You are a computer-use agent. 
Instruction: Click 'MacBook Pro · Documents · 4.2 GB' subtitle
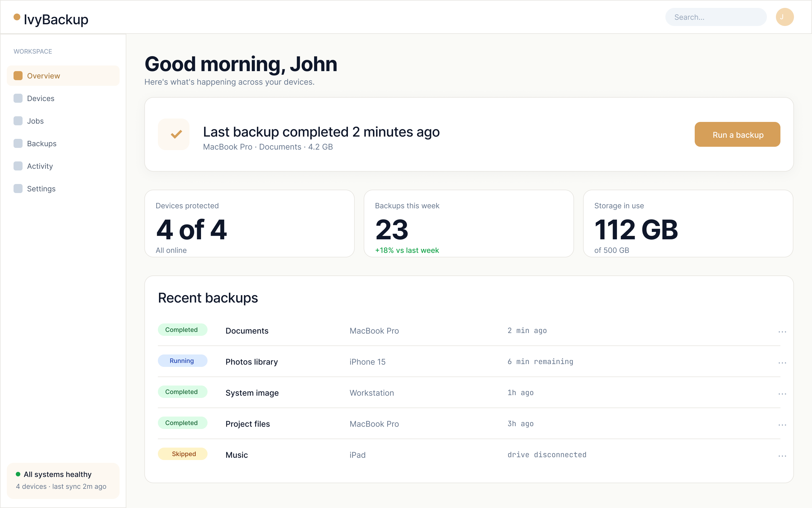click(x=268, y=147)
